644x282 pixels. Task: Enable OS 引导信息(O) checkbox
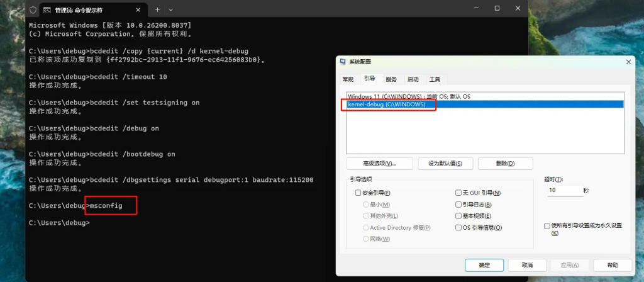point(458,227)
